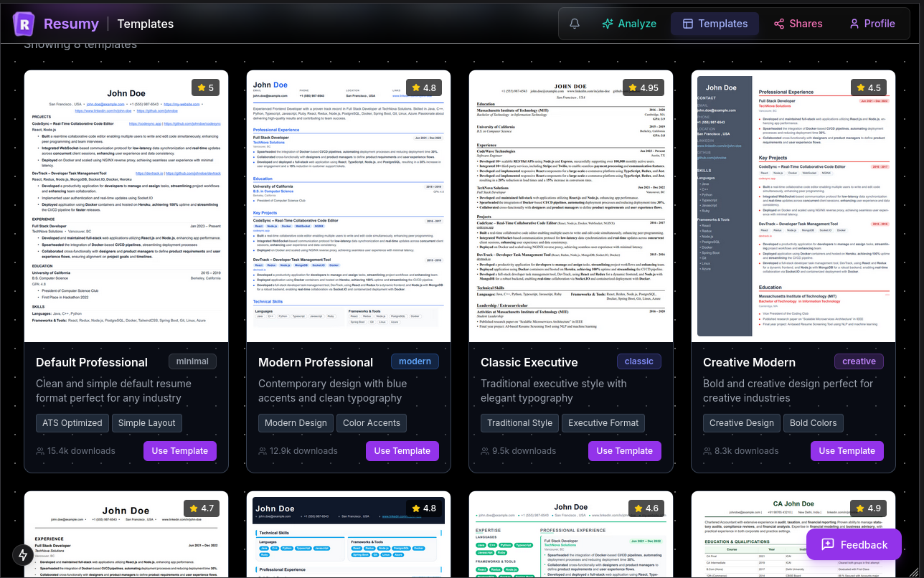Screen dimensions: 924x578
Task: Use Template for Classic Executive
Action: (x=624, y=450)
